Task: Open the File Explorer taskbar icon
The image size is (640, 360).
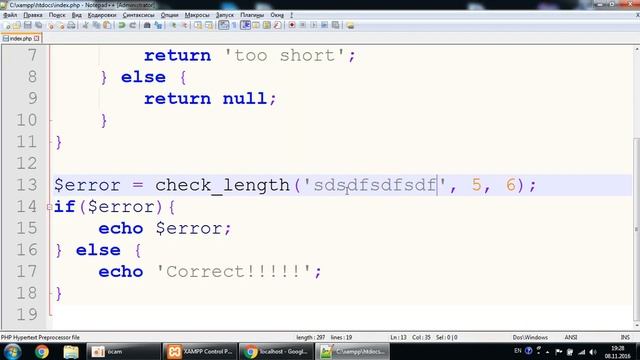Action: click(71, 352)
